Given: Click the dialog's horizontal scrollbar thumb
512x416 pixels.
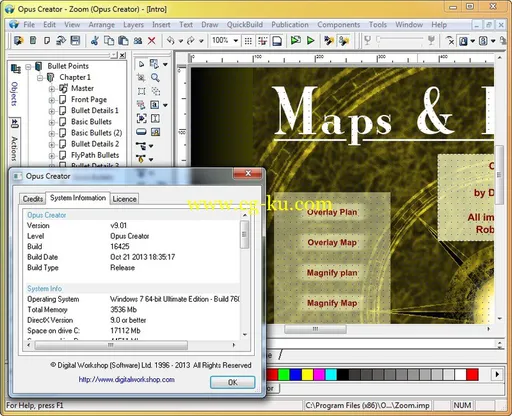Looking at the screenshot, I should tap(111, 345).
